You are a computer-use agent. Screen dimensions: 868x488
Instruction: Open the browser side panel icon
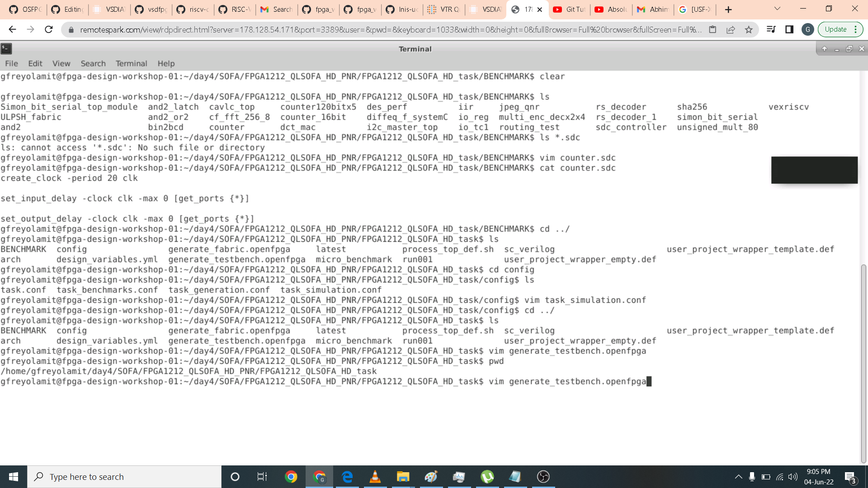789,29
